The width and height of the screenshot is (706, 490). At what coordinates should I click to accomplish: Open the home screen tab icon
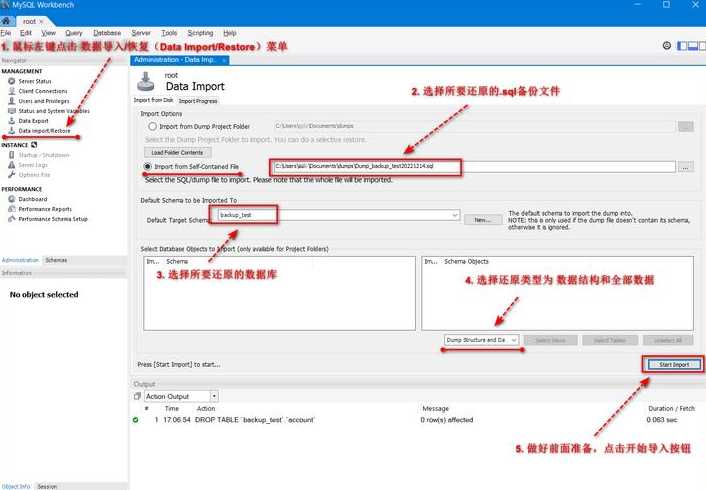(x=6, y=21)
